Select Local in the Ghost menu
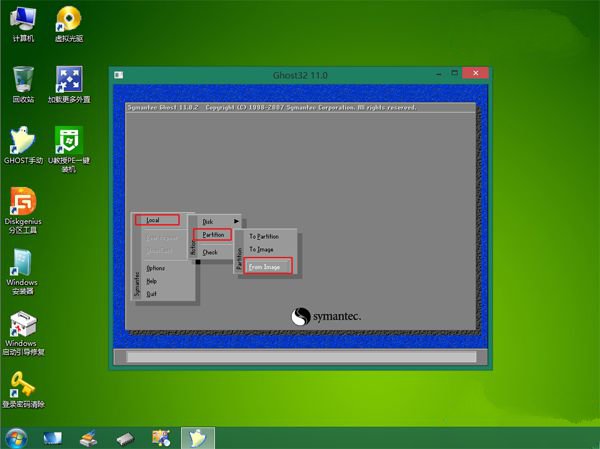 (157, 220)
